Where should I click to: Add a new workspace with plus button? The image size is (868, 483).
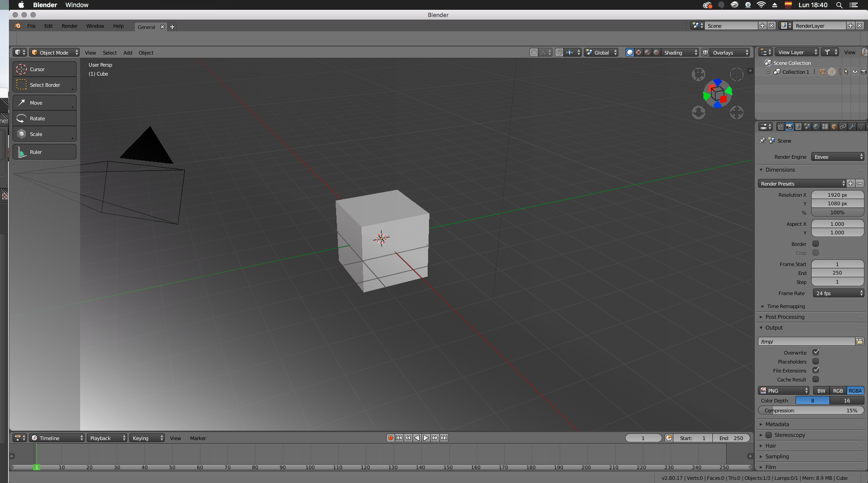(172, 27)
